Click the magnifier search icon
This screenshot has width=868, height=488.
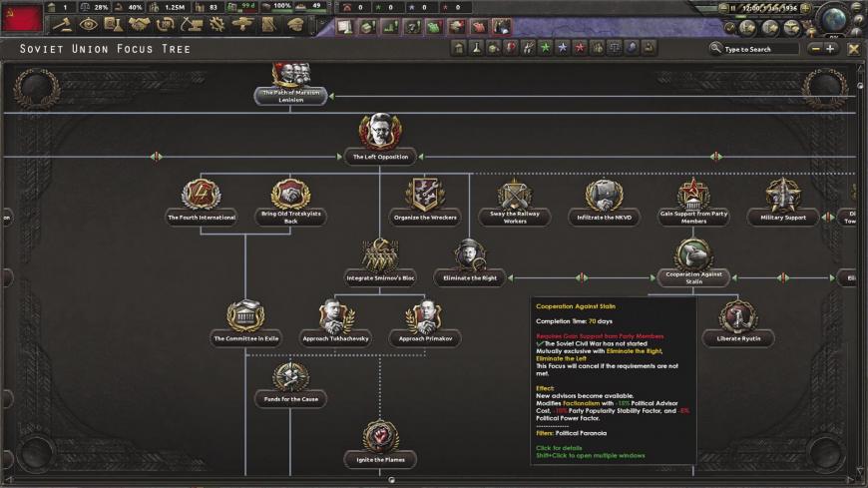[715, 49]
